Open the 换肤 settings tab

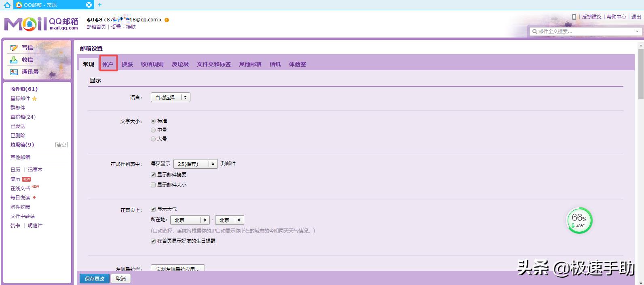(x=127, y=64)
